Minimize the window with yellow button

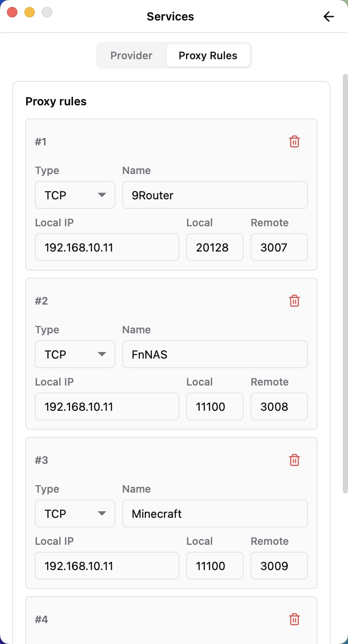[x=30, y=12]
